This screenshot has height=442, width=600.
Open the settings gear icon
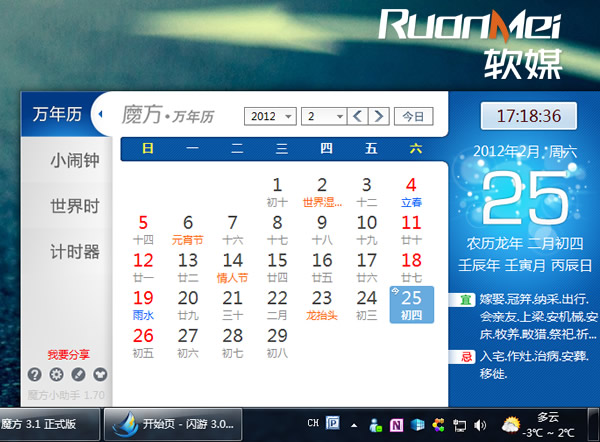(57, 374)
